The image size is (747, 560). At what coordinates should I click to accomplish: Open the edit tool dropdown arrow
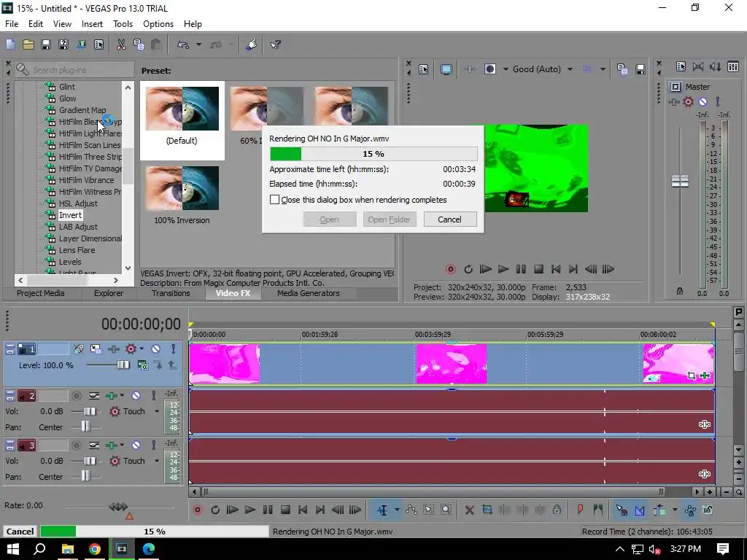click(x=397, y=510)
